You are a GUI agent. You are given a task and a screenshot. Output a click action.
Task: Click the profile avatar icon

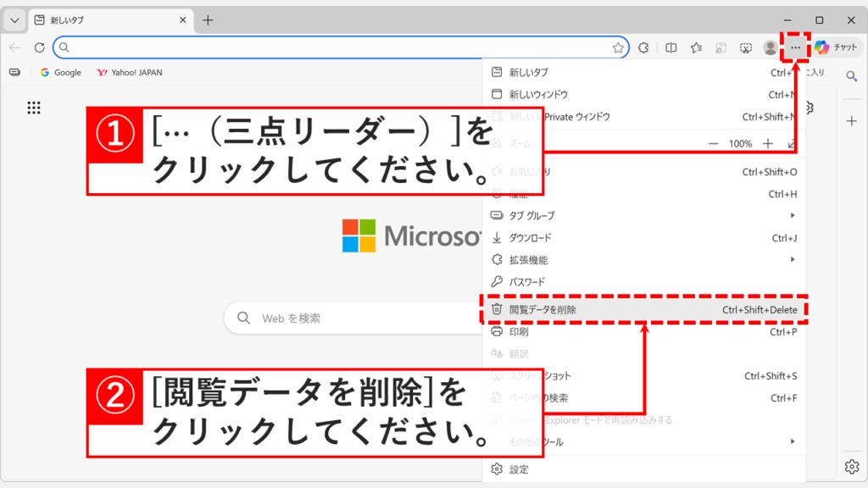[771, 48]
